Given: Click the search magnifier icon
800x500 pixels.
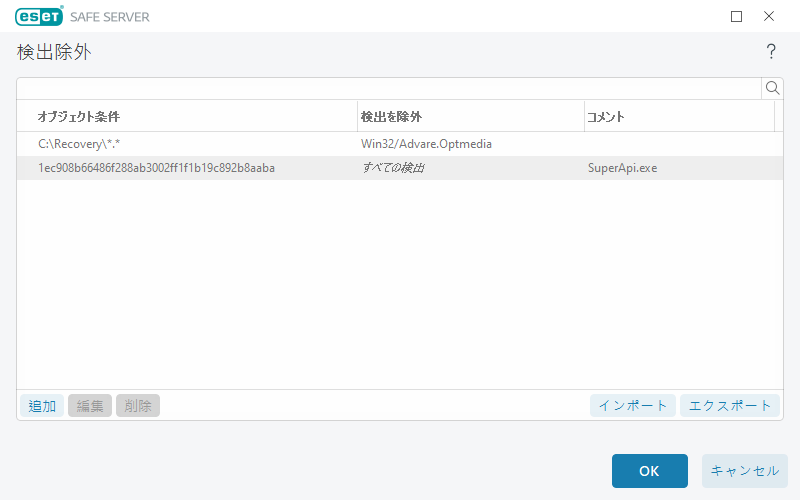Looking at the screenshot, I should pyautogui.click(x=772, y=88).
